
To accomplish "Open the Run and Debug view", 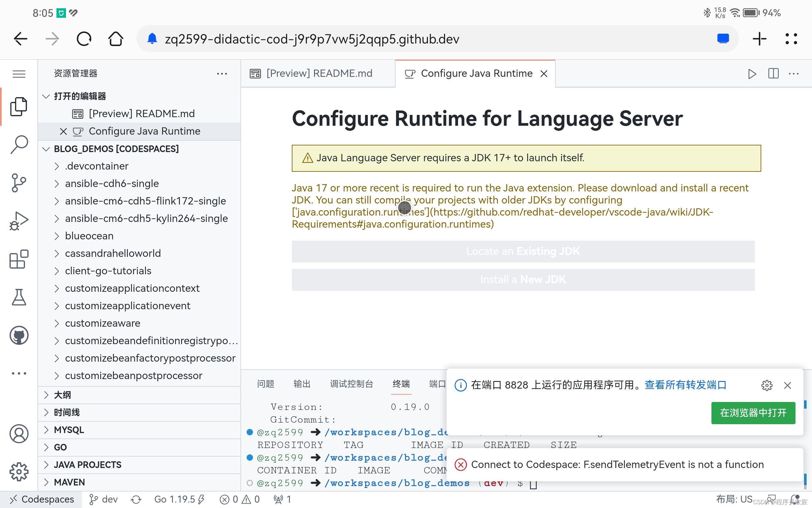I will 19,221.
